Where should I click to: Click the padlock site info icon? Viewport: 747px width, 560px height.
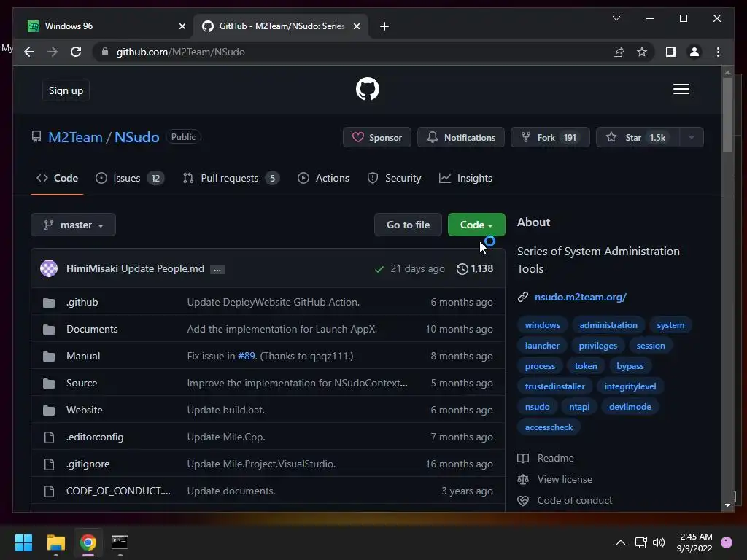[x=105, y=52]
